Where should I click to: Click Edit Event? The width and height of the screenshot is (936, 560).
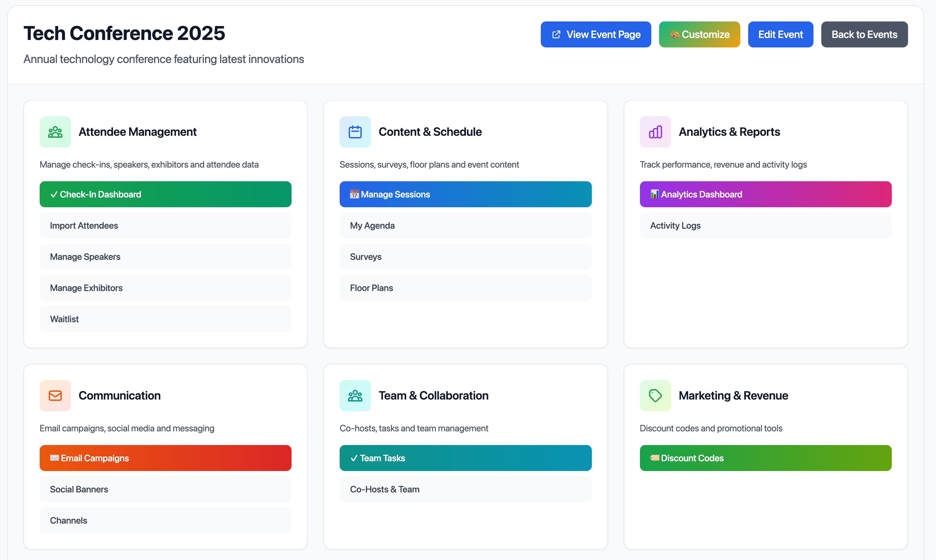(780, 34)
